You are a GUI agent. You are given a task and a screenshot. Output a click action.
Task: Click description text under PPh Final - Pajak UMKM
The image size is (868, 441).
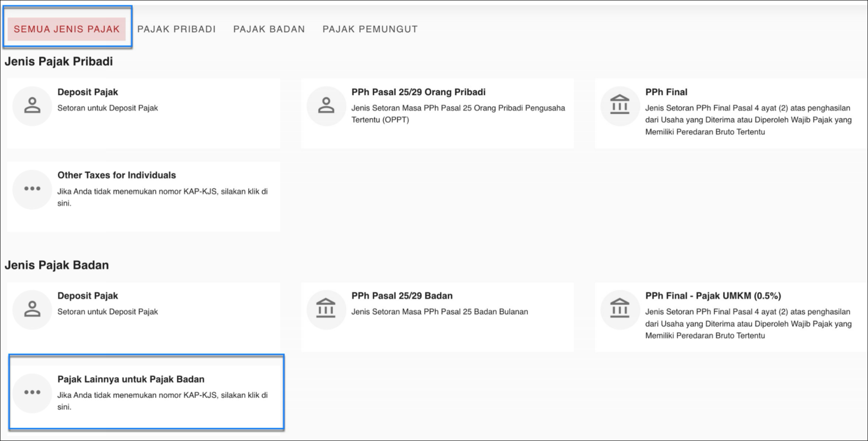(748, 324)
